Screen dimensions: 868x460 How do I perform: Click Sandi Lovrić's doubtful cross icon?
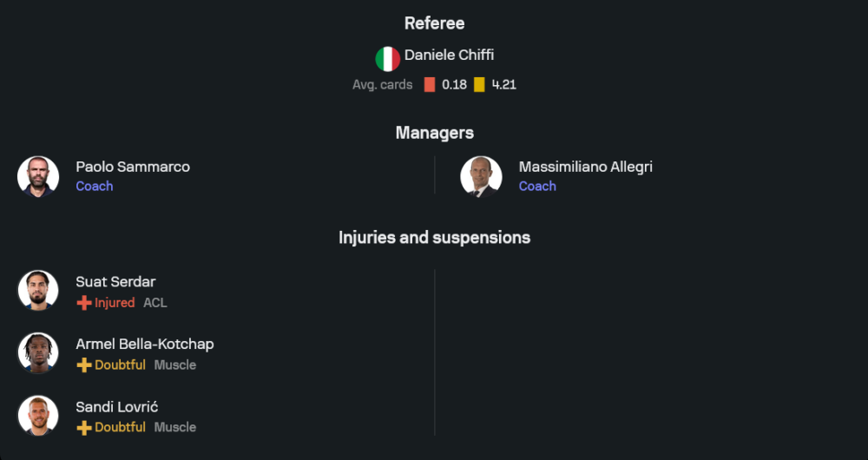coord(84,428)
